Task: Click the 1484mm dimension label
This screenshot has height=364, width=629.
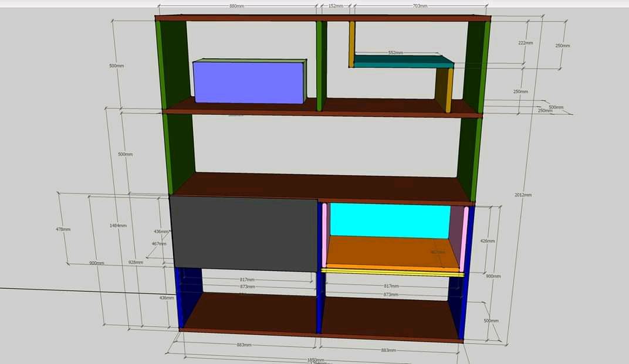Action: 118,226
